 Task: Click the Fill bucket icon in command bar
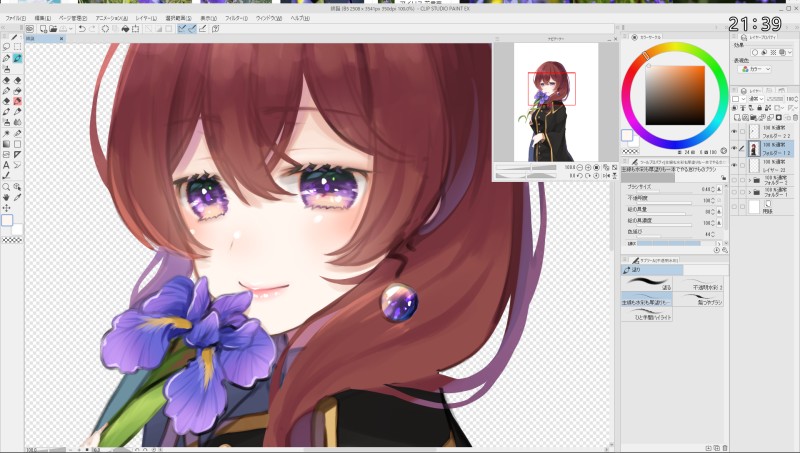click(x=125, y=29)
